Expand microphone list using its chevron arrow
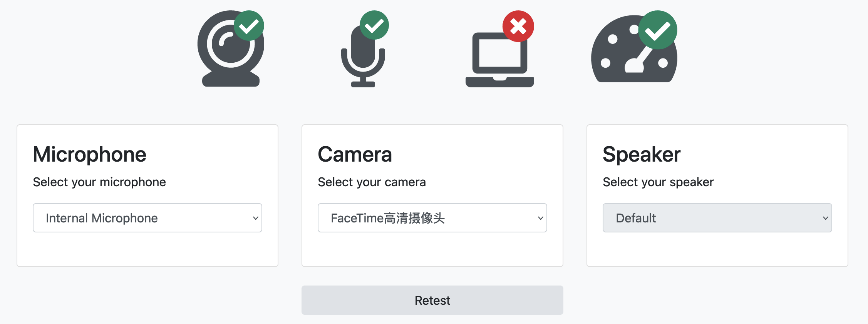868x324 pixels. (x=255, y=218)
